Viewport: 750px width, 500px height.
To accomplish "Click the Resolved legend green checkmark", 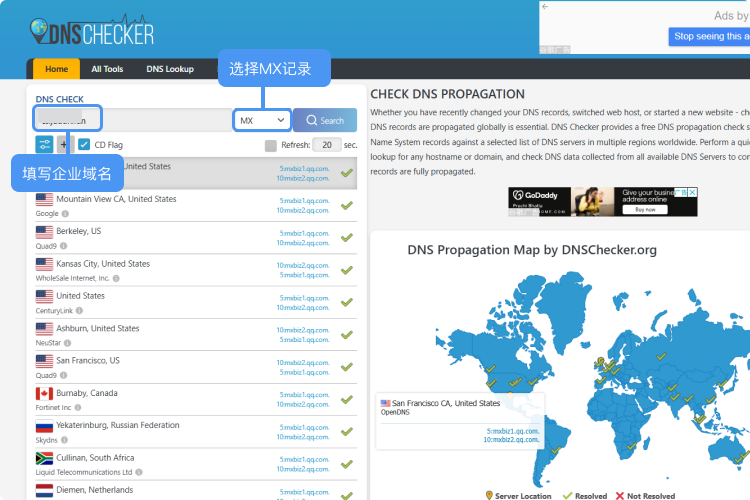I will coord(568,496).
